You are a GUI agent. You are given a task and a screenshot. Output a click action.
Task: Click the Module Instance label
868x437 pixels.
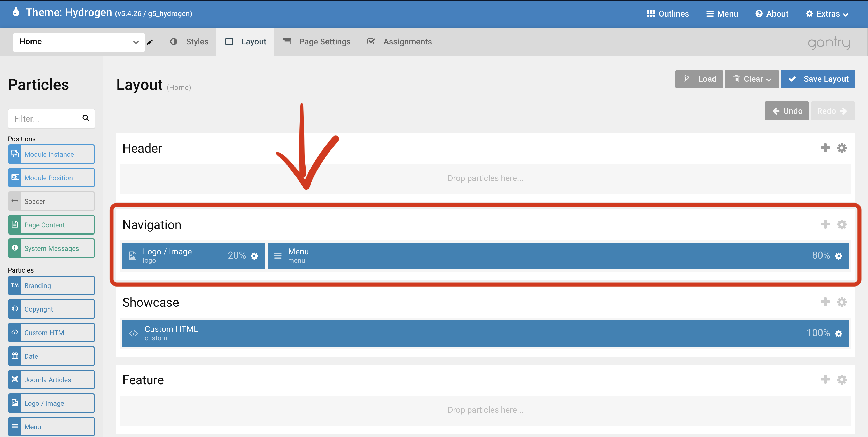coord(49,154)
